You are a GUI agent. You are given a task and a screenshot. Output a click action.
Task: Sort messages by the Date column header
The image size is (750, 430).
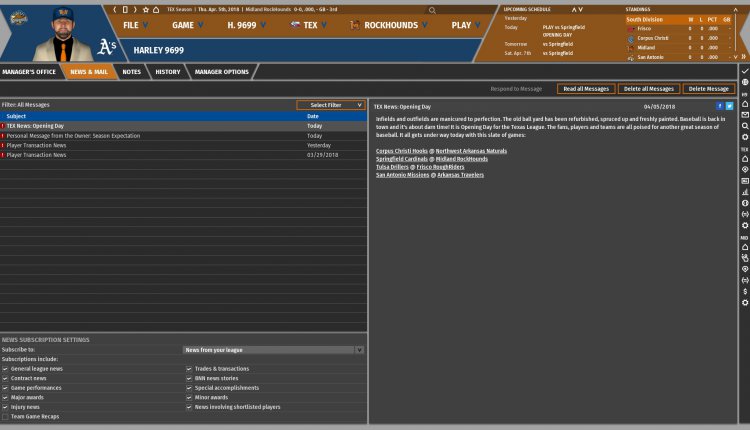313,116
